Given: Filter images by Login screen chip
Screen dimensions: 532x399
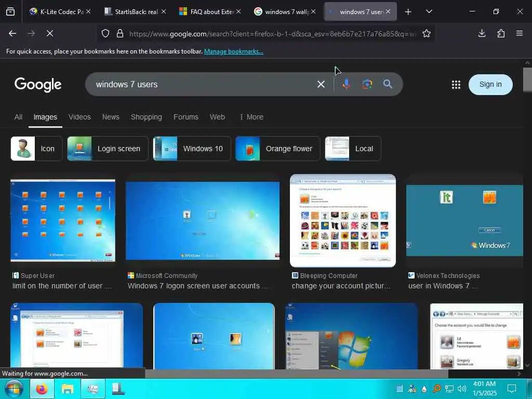Looking at the screenshot, I should pyautogui.click(x=108, y=149).
